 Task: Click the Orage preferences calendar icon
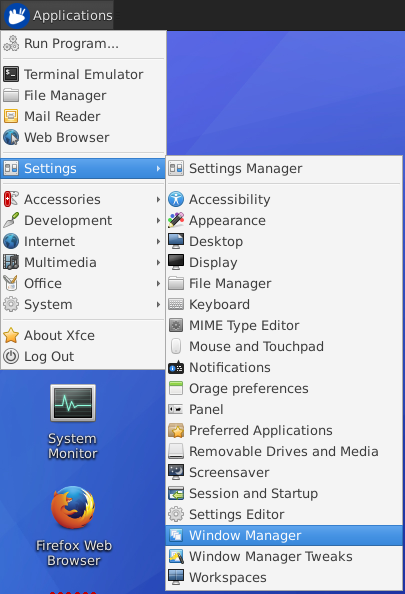pyautogui.click(x=176, y=388)
